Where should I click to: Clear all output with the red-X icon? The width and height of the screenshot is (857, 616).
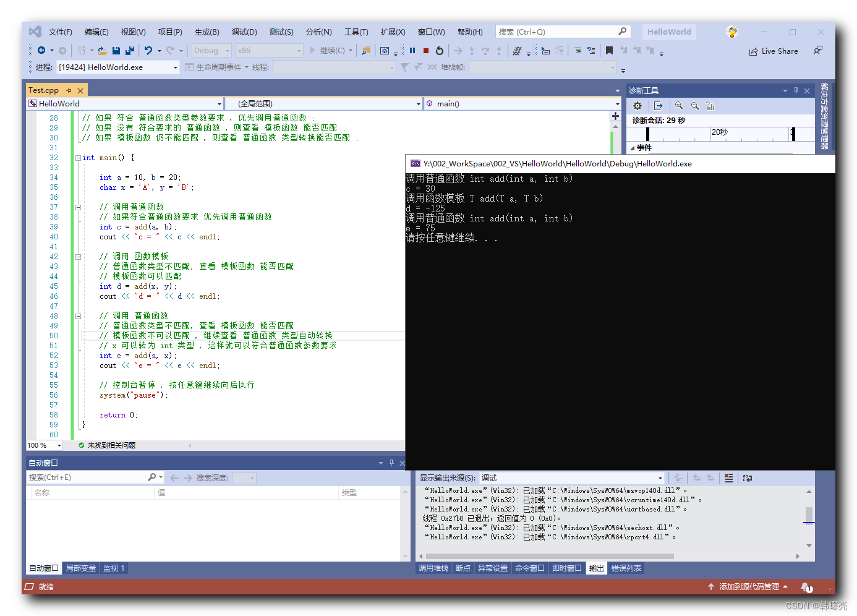click(x=729, y=478)
